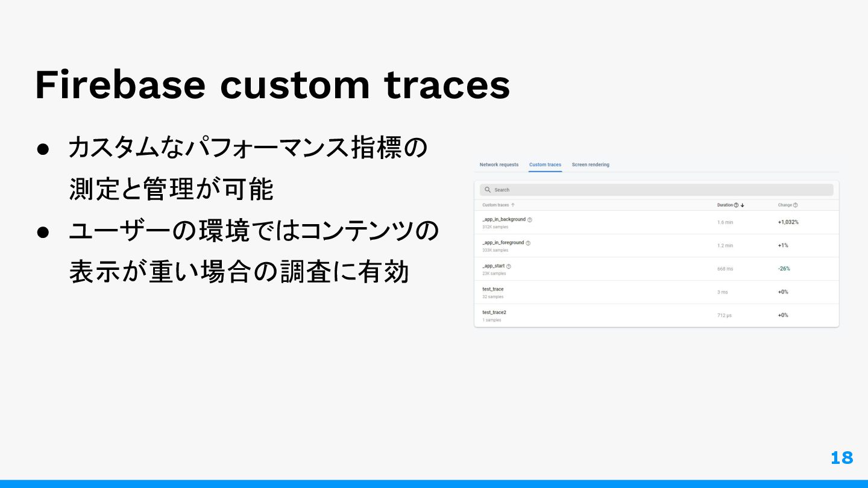Screen dimensions: 868x488
Task: Click slide page number 18
Action: tap(841, 458)
